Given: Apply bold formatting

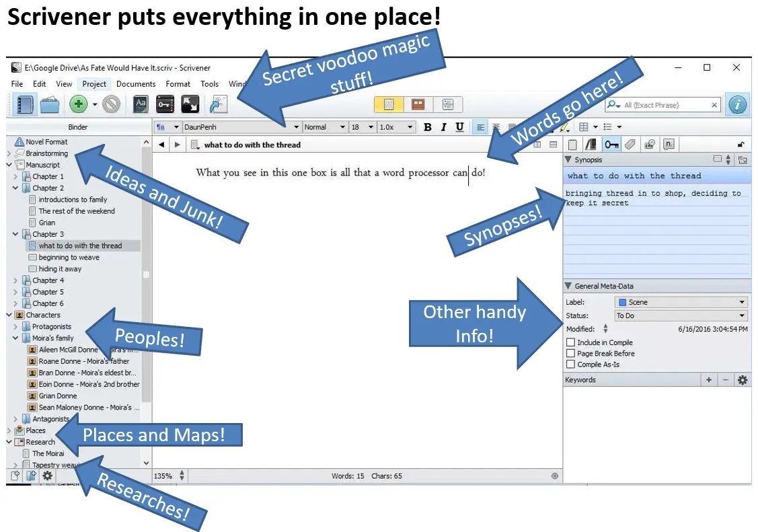Looking at the screenshot, I should tap(427, 127).
